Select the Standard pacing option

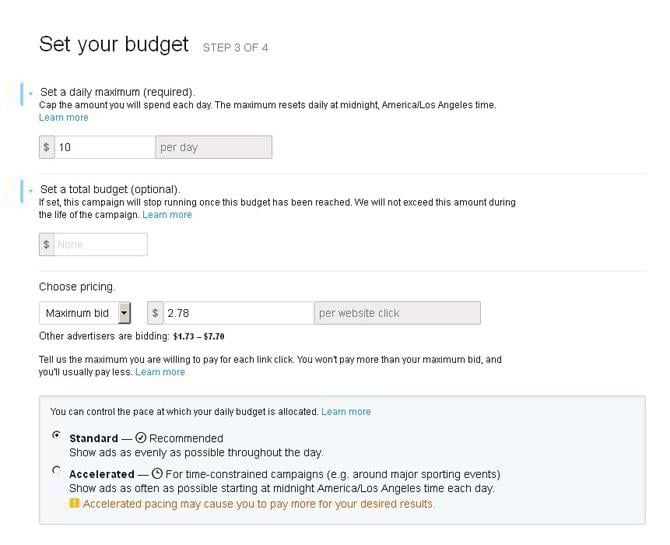click(x=54, y=436)
